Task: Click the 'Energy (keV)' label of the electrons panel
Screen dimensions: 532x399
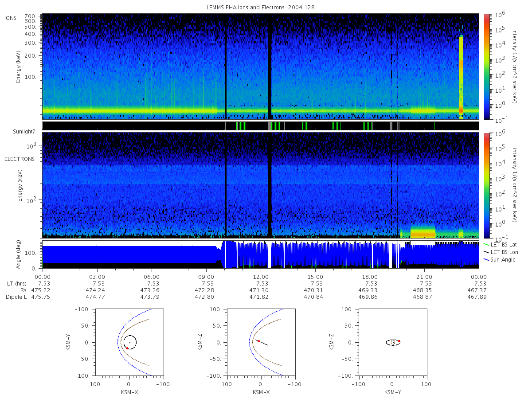Action: click(20, 185)
